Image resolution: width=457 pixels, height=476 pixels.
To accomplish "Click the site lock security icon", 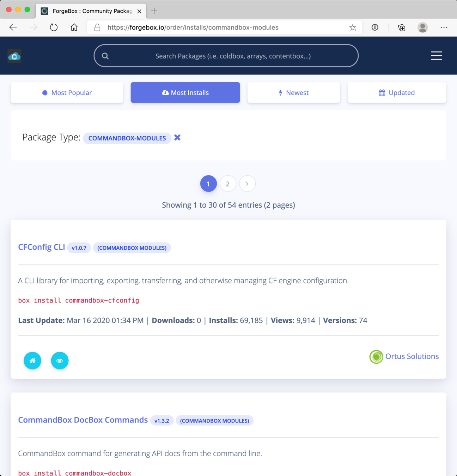I will [97, 28].
